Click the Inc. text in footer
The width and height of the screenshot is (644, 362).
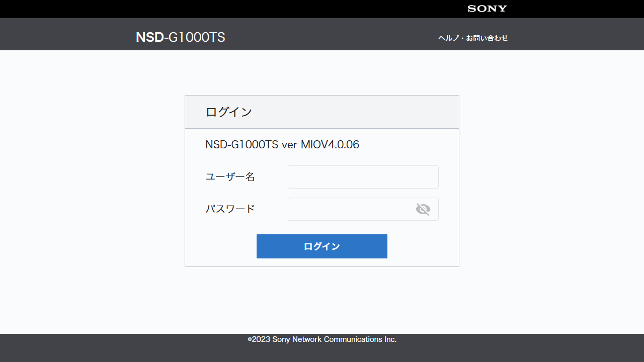pyautogui.click(x=390, y=339)
